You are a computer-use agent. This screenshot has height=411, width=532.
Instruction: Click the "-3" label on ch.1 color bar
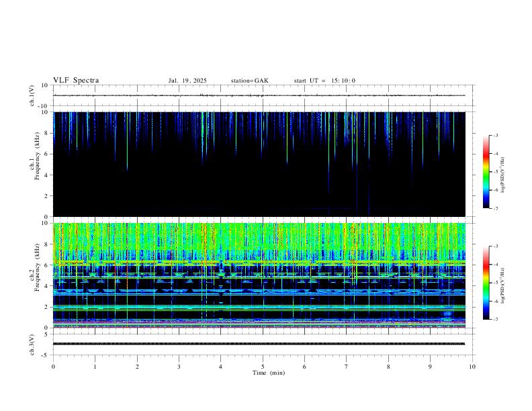(496, 135)
